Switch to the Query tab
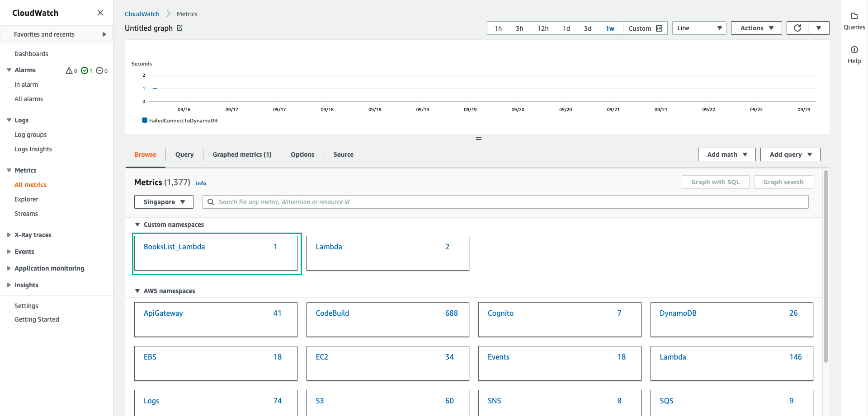 184,154
